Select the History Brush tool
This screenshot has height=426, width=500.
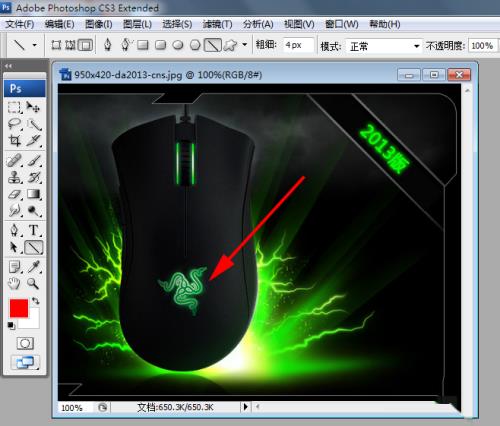pyautogui.click(x=34, y=177)
